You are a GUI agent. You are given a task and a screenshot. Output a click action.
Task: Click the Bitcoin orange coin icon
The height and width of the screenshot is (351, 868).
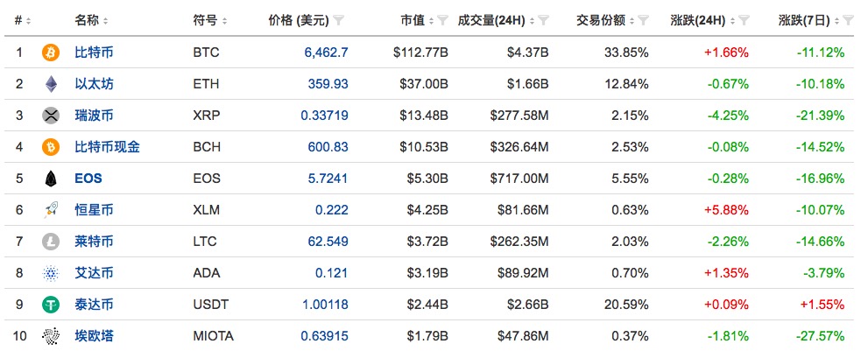click(x=51, y=53)
